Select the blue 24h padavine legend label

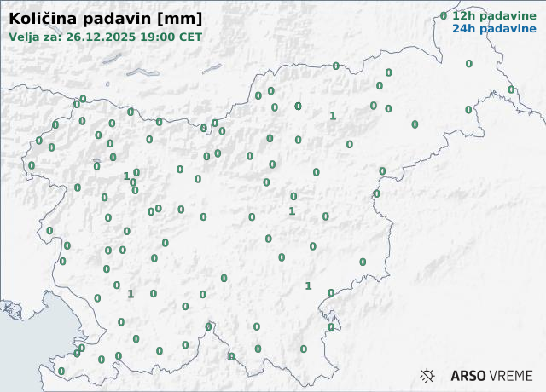tap(488, 28)
